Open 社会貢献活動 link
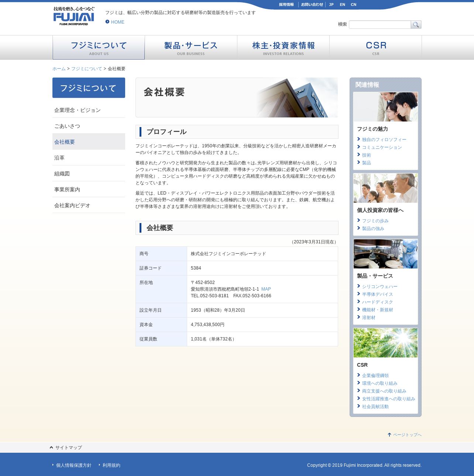The height and width of the screenshot is (476, 474). [375, 407]
